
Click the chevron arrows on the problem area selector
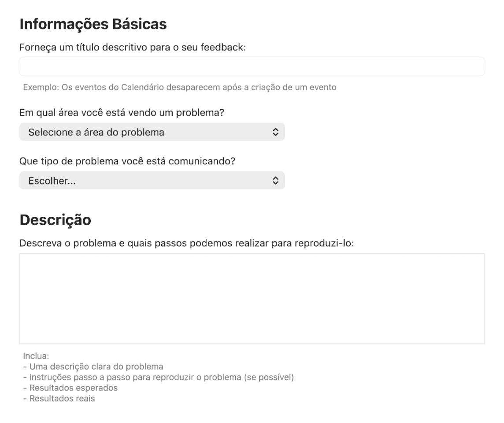(x=275, y=132)
